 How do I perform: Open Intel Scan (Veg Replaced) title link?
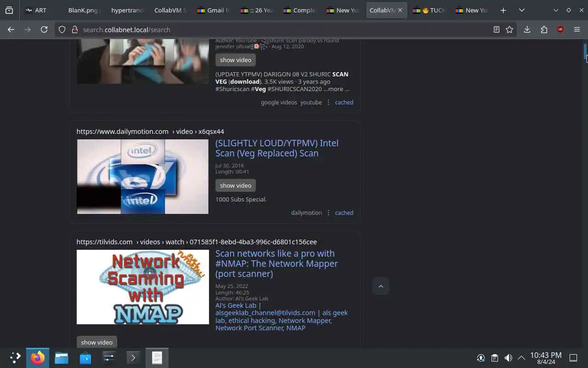point(277,148)
